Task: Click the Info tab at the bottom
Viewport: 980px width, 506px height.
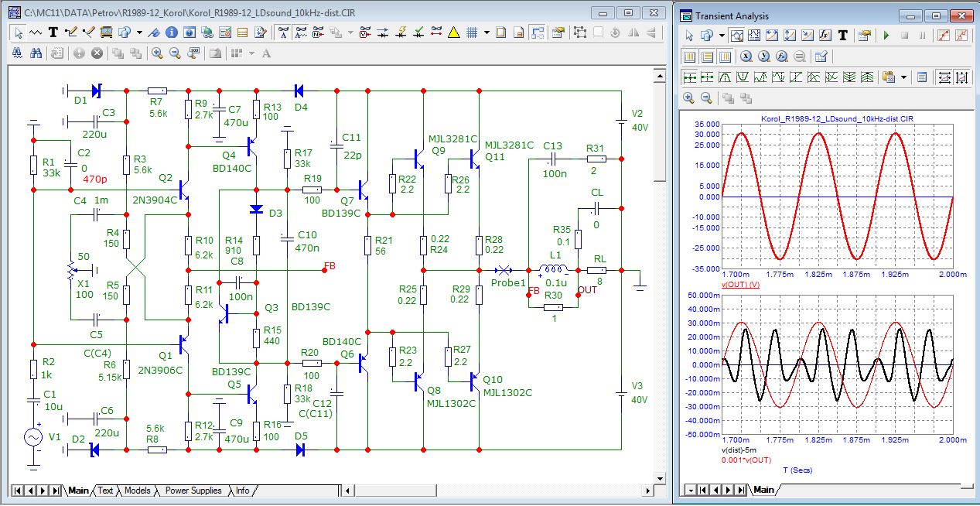Action: pos(242,491)
